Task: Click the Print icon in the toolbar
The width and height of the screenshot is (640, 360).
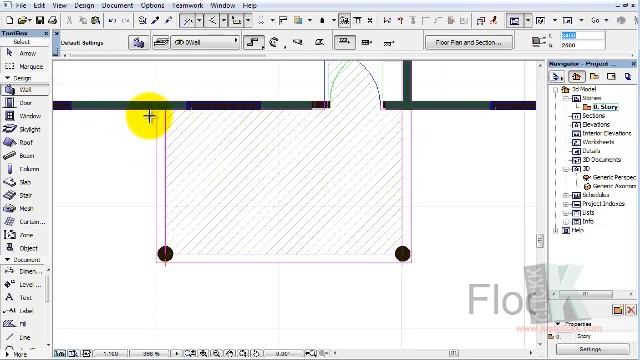Action: [x=53, y=20]
